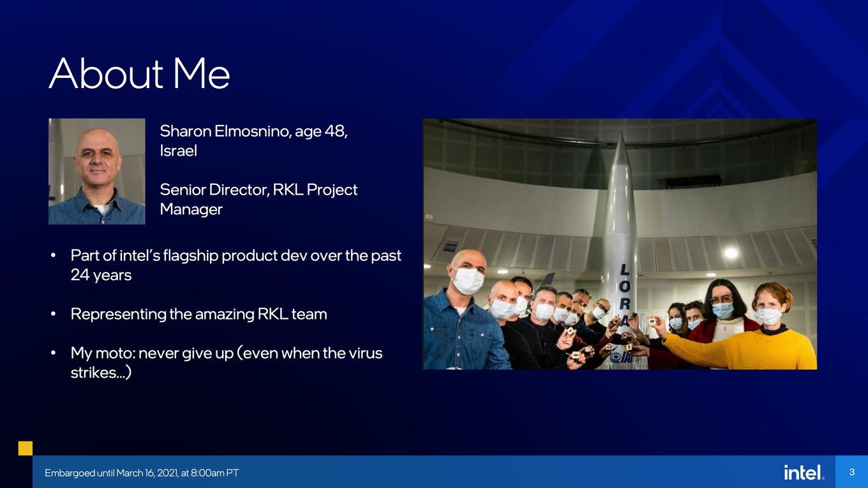Click the bullet about Intel's flagship product dev

click(236, 265)
